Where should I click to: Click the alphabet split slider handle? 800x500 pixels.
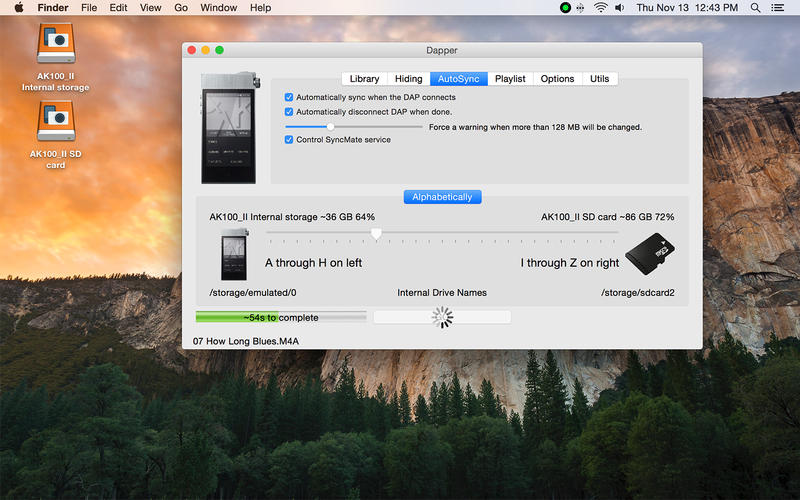(376, 234)
